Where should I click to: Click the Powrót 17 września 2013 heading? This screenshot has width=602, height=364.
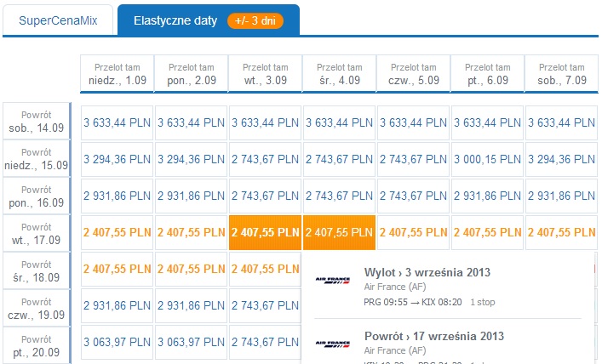click(x=434, y=336)
